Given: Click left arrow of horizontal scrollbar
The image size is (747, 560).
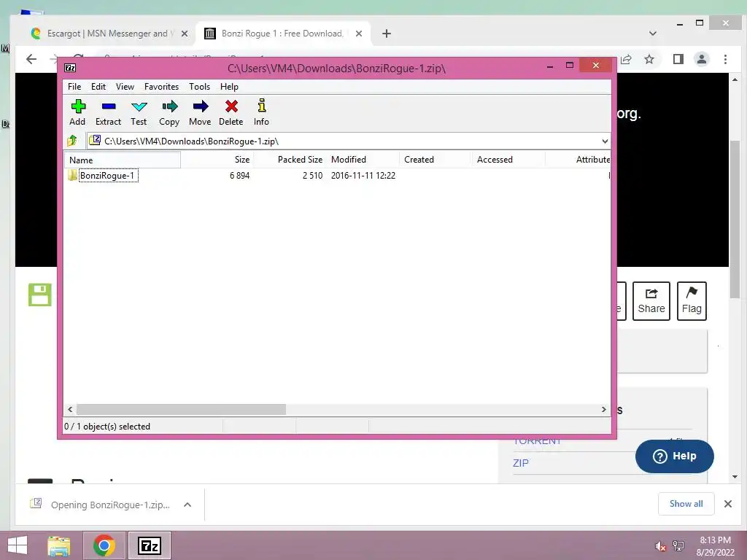Looking at the screenshot, I should pos(70,410).
